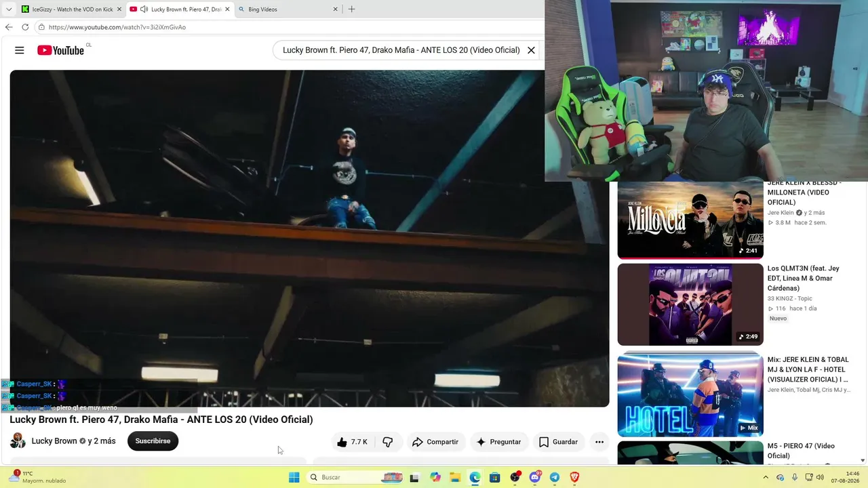Subscribe with the Suscribirse button

pyautogui.click(x=153, y=441)
